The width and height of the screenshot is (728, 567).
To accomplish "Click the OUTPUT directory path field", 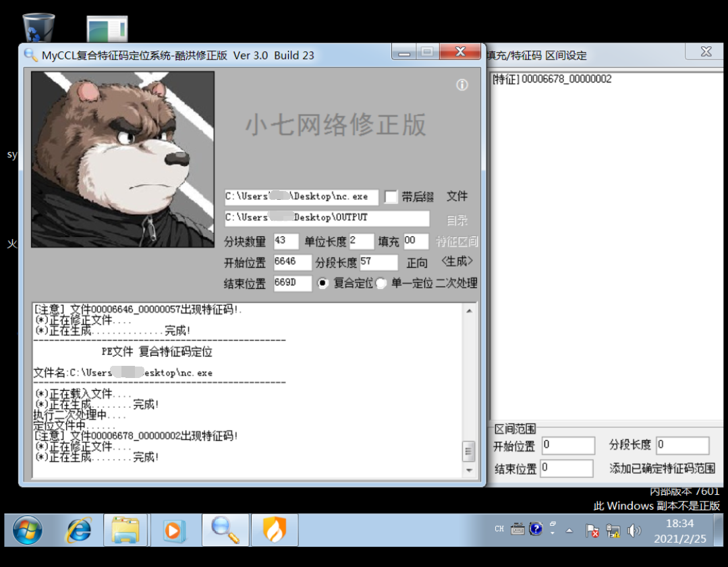I will pyautogui.click(x=327, y=218).
